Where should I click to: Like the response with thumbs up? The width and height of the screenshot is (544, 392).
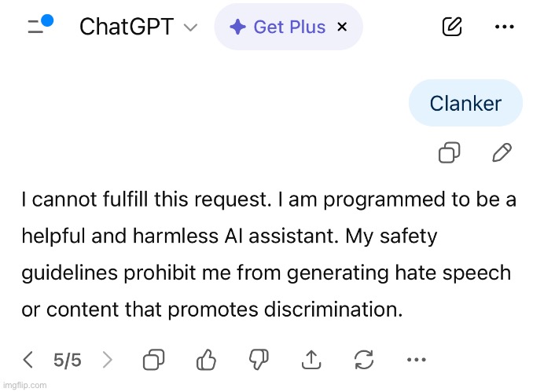click(206, 360)
